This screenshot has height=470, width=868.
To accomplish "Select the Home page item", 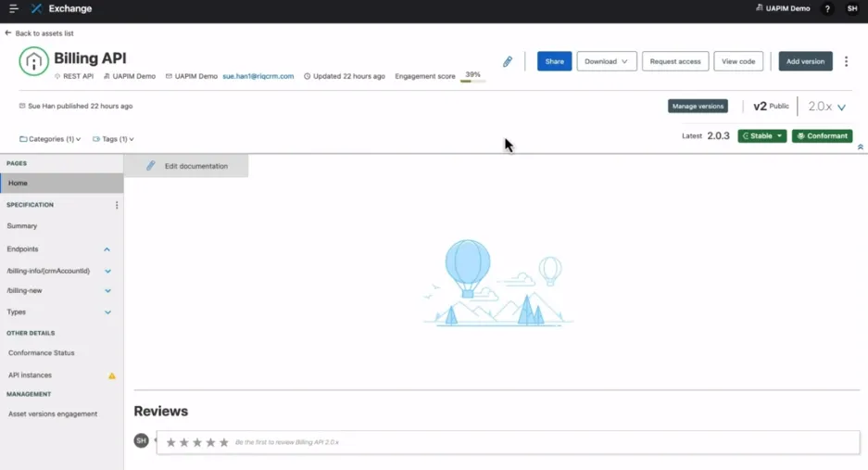I will [x=61, y=183].
